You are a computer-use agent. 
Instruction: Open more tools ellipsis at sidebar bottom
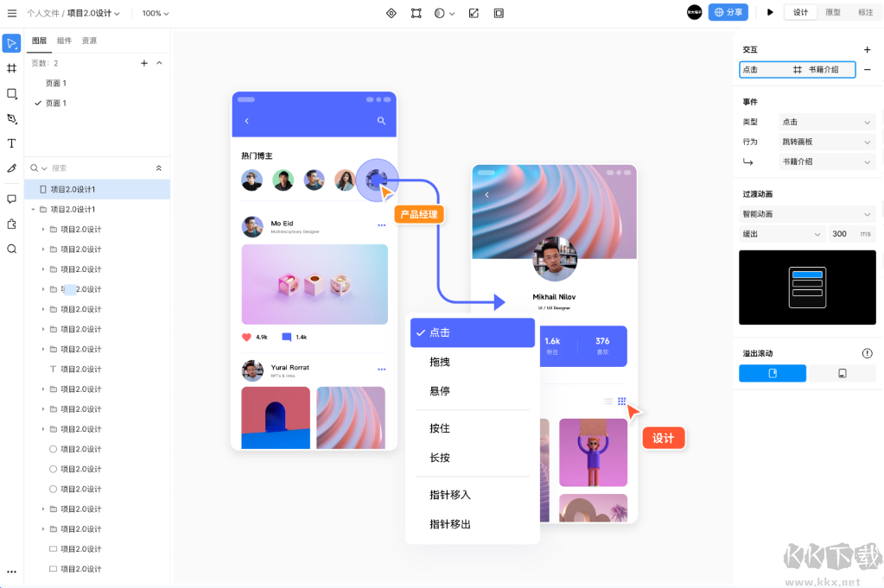coord(12,572)
